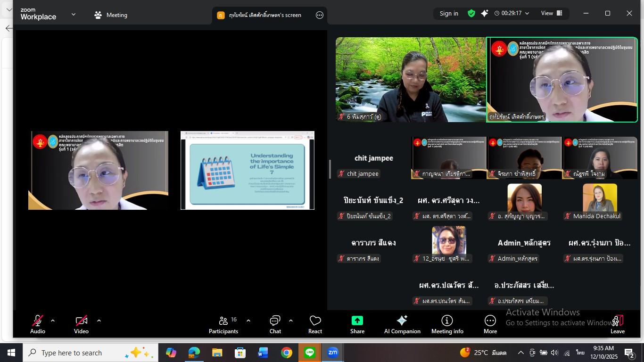644x362 pixels.
Task: Leave the meeting
Action: [618, 324]
